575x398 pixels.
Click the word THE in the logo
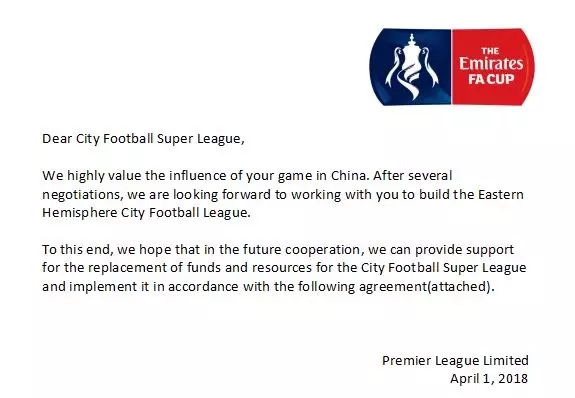pyautogui.click(x=490, y=51)
